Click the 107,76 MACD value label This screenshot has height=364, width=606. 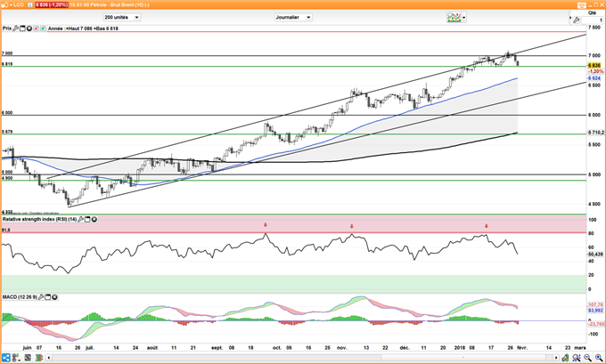point(595,305)
